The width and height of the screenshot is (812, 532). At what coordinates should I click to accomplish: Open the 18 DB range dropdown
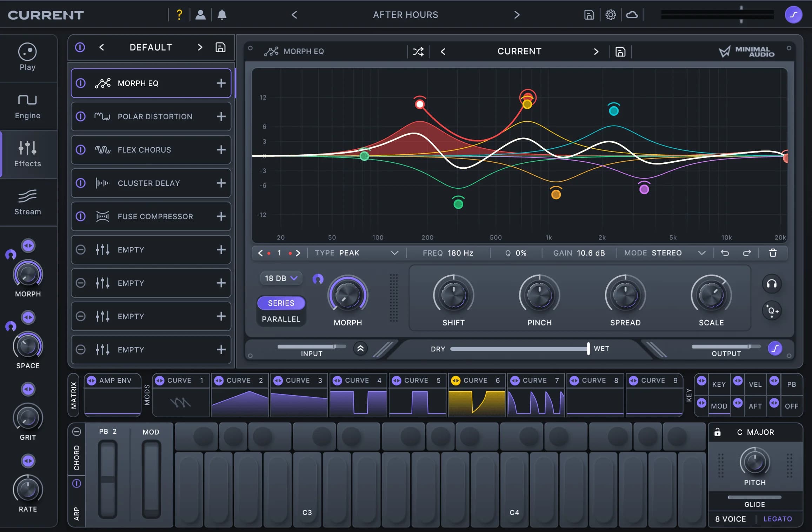pyautogui.click(x=281, y=278)
